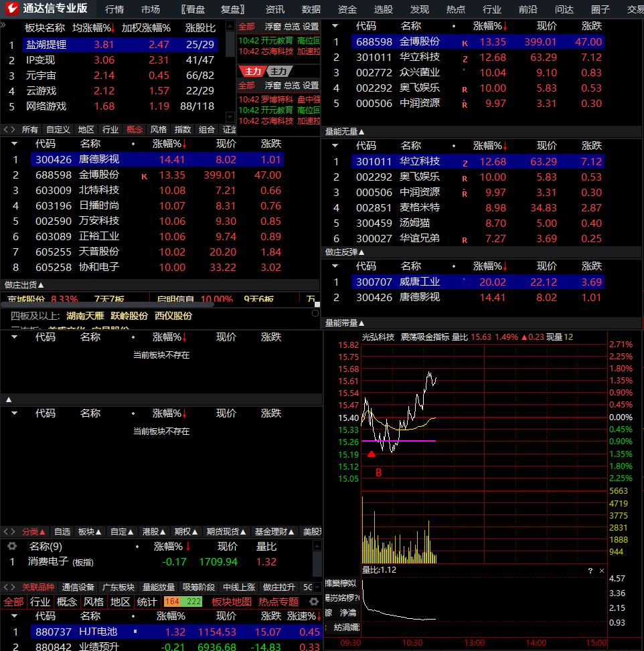Click the orange-green 164/222 ratio bar
The image size is (644, 651).
click(x=183, y=601)
